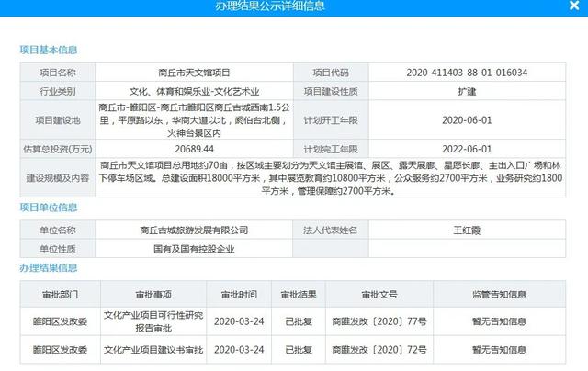The height and width of the screenshot is (371, 588).
Task: Click the 建设规模及内容 description text
Action: coord(331,178)
